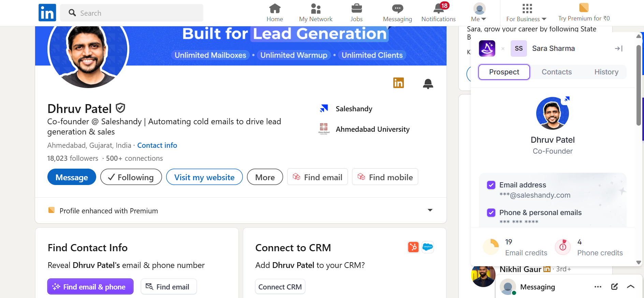
Task: Switch to the Prospect tab
Action: [x=504, y=72]
